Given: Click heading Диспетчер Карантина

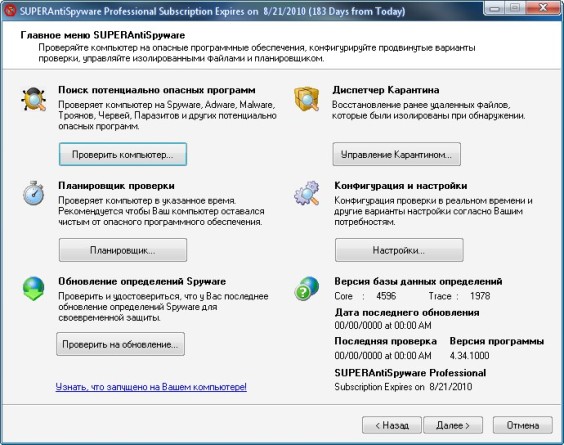Looking at the screenshot, I should [386, 90].
